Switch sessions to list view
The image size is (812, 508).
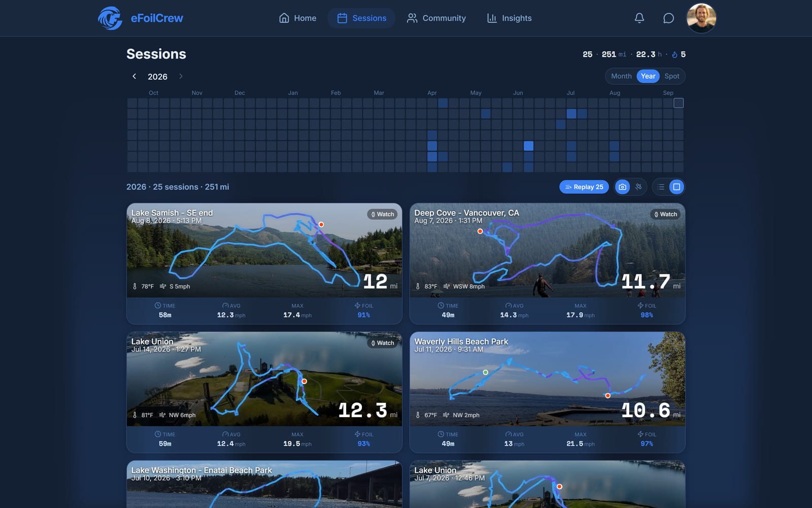[661, 187]
